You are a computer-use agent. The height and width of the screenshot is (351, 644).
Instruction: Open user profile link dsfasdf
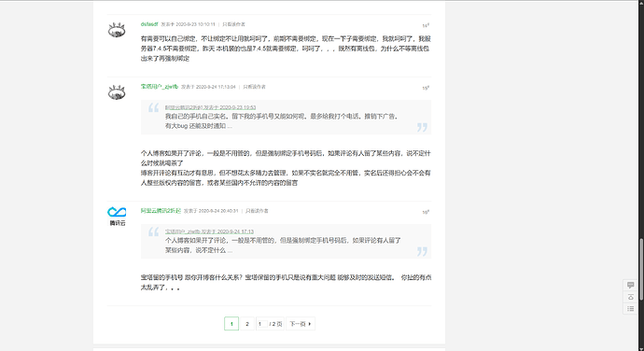(x=149, y=24)
